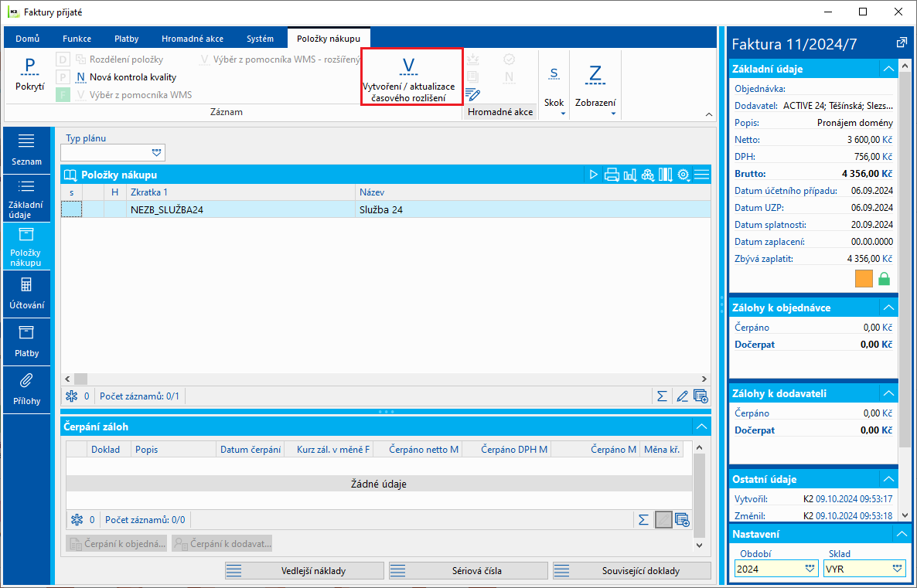Screen dimensions: 917x588
Task: Click the green lock icon in Základní údaje
Action: [x=885, y=279]
